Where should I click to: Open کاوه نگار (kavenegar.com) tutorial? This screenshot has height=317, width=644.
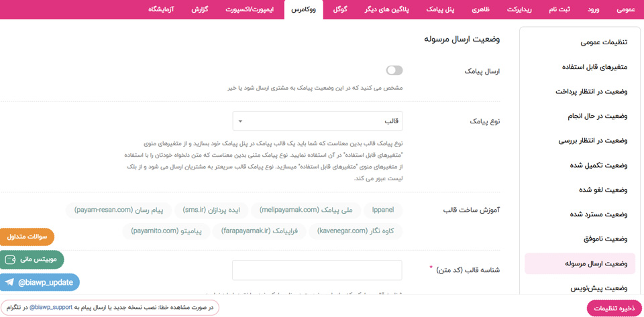click(x=356, y=231)
